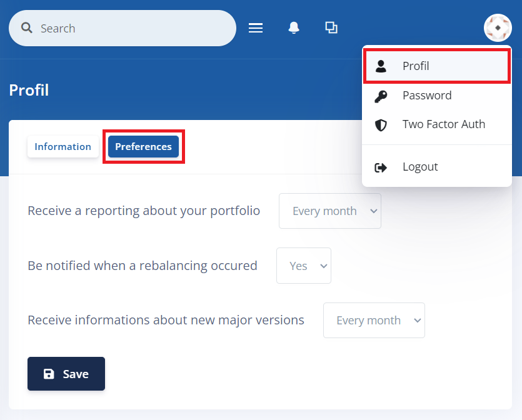
Task: Click the user avatar in the top corner
Action: click(x=498, y=28)
